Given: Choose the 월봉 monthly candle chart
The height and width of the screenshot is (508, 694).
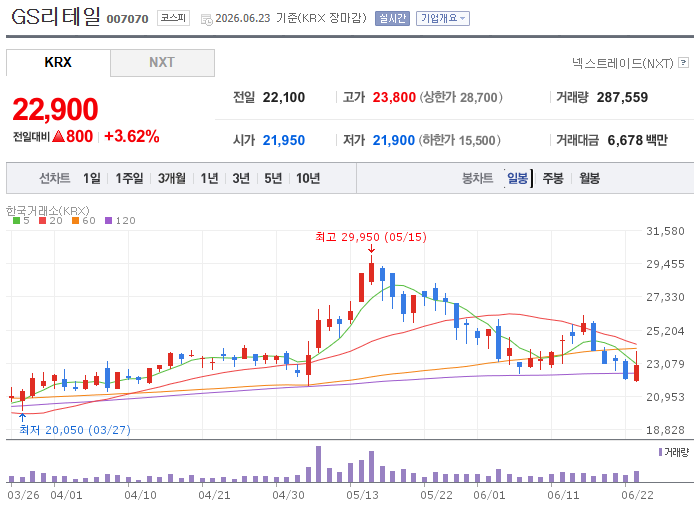Looking at the screenshot, I should point(590,178).
